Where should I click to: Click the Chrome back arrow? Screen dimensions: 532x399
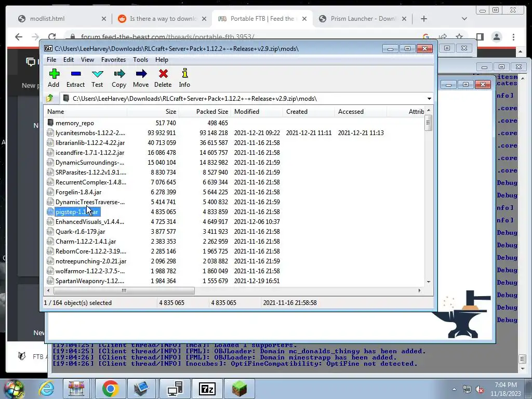coord(19,37)
